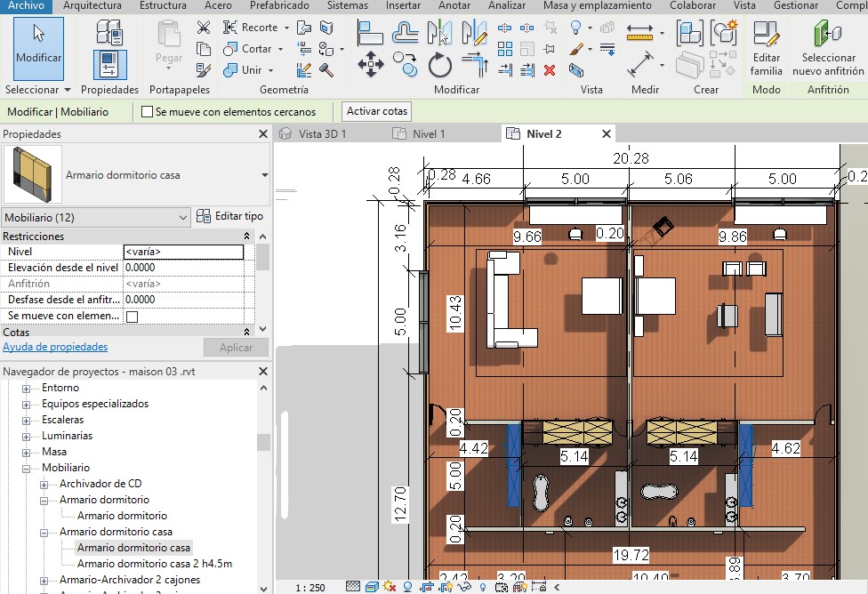This screenshot has width=868, height=594.
Task: Expand the Luminarias tree node
Action: tap(26, 436)
